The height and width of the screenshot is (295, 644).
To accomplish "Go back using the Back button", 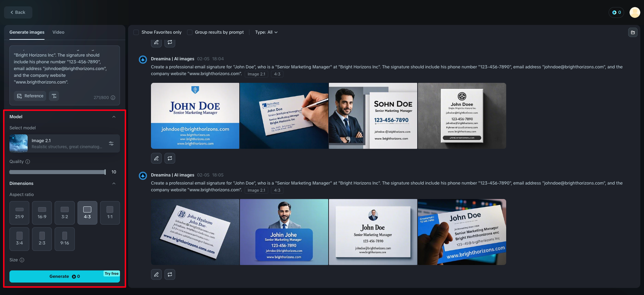I will (x=18, y=12).
